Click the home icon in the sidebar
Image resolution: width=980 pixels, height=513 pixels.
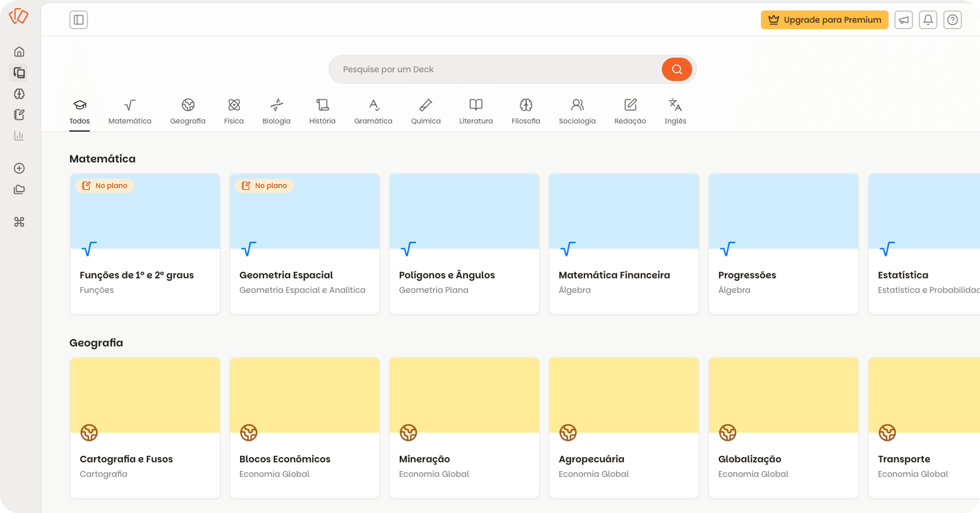pyautogui.click(x=19, y=52)
